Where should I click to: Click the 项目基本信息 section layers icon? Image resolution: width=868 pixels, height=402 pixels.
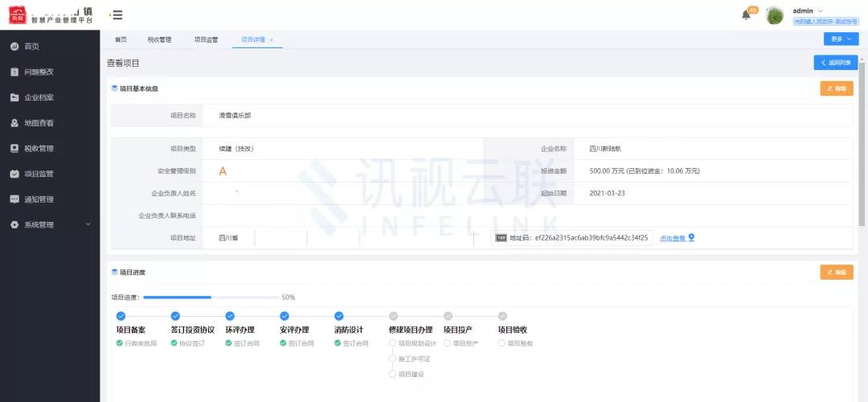click(x=115, y=88)
